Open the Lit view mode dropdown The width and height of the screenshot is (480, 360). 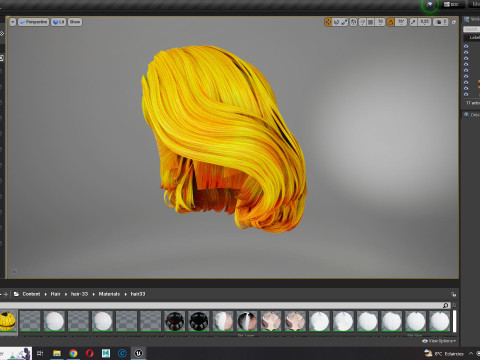(x=58, y=22)
